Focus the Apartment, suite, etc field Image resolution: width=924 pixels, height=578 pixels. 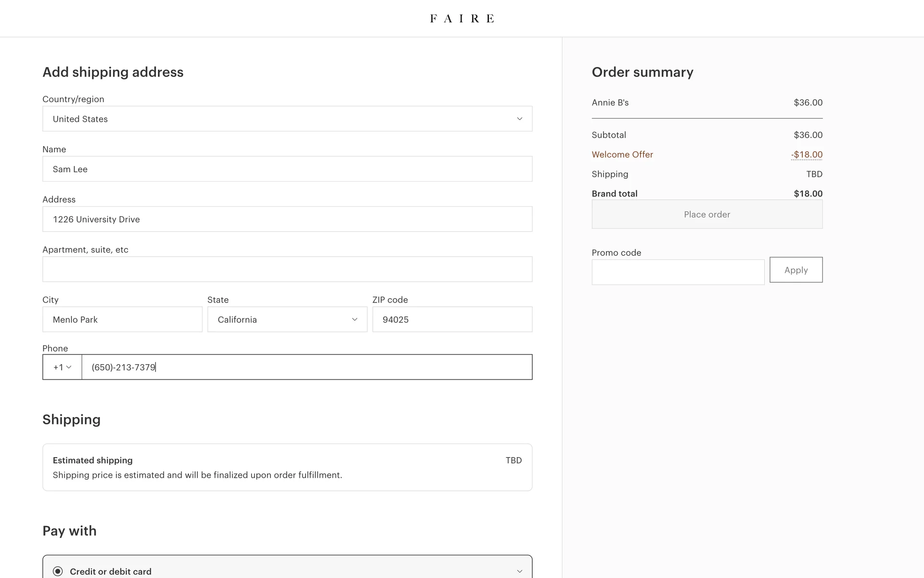(287, 269)
